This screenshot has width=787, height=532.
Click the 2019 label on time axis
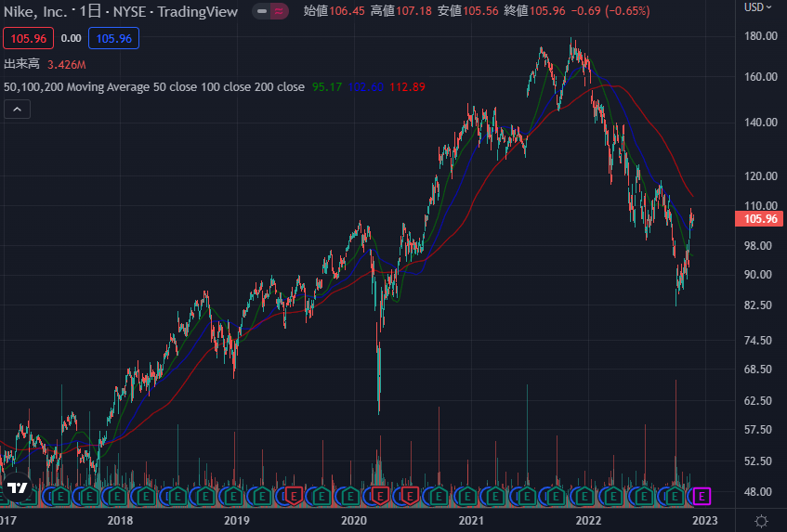pyautogui.click(x=236, y=521)
